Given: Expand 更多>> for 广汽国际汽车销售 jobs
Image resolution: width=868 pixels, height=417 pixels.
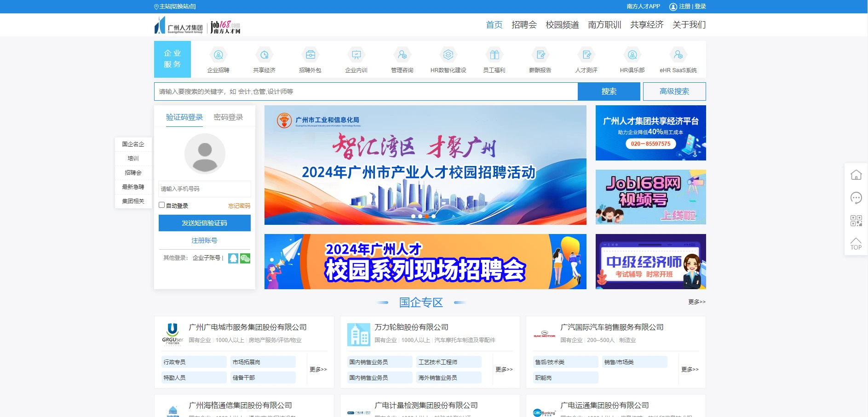Looking at the screenshot, I should (690, 369).
